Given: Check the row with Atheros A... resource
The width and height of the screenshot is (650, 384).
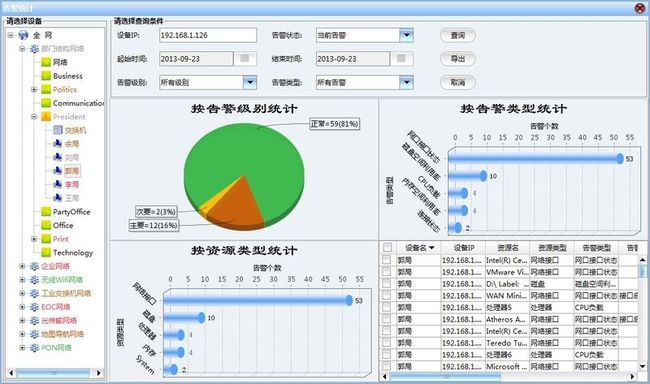Looking at the screenshot, I should 386,319.
